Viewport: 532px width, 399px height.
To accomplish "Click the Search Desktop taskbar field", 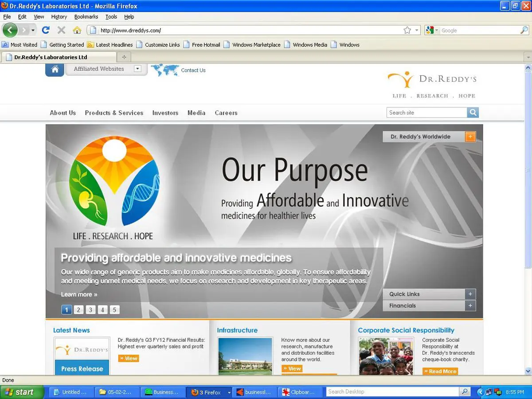I will tap(393, 392).
